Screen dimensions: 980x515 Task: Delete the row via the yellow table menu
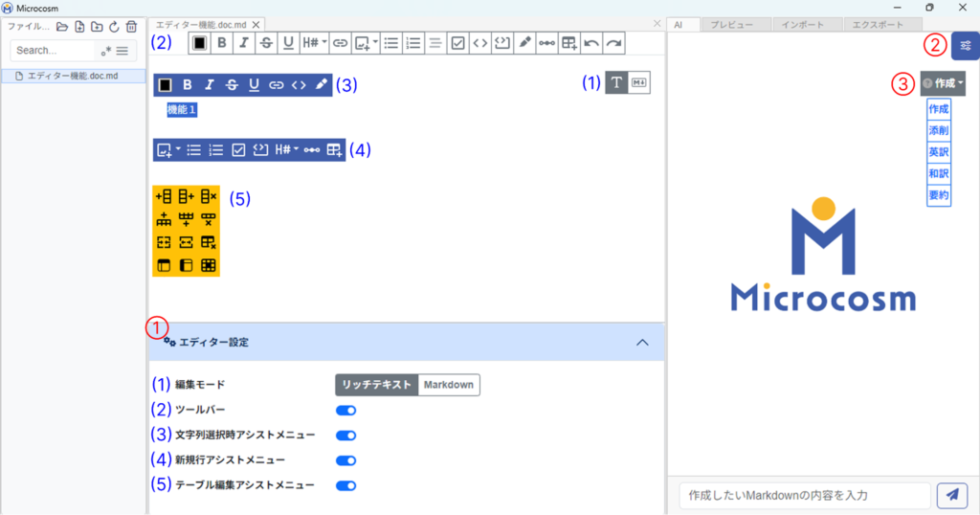point(209,219)
